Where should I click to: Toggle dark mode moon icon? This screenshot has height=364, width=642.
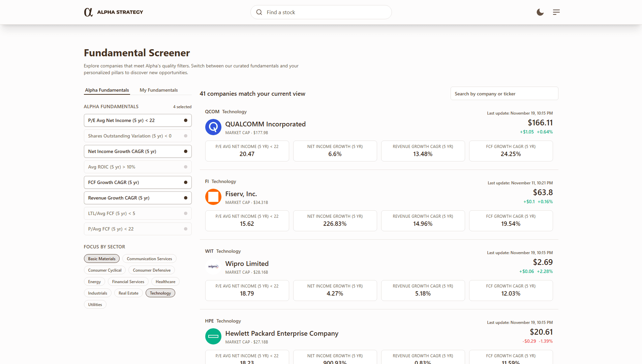[540, 12]
